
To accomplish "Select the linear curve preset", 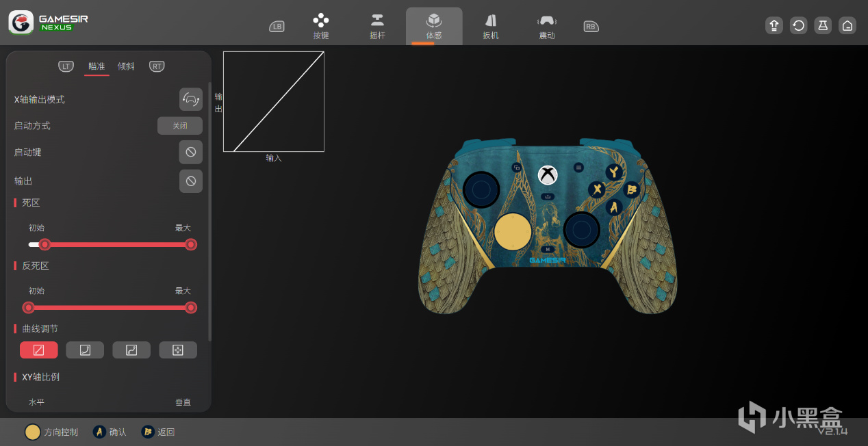I will tap(39, 350).
